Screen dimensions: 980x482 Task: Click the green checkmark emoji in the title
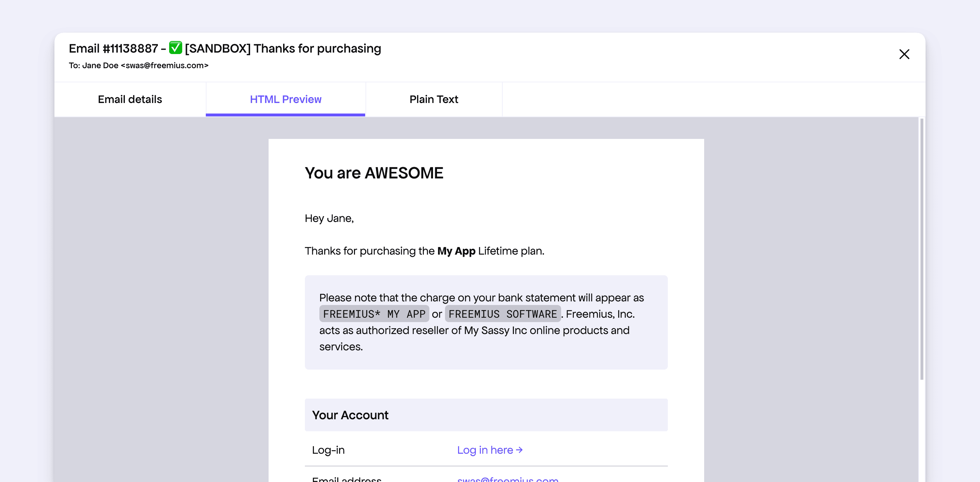[175, 48]
